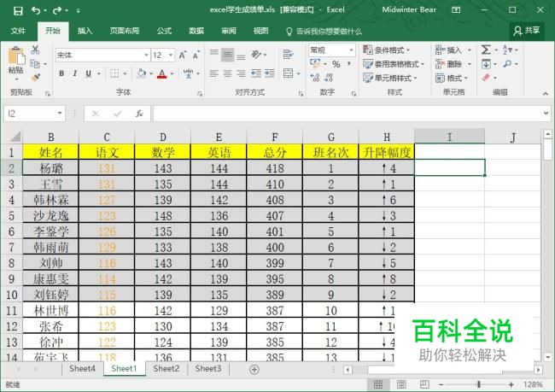Add a new sheet with plus button

pyautogui.click(x=254, y=369)
